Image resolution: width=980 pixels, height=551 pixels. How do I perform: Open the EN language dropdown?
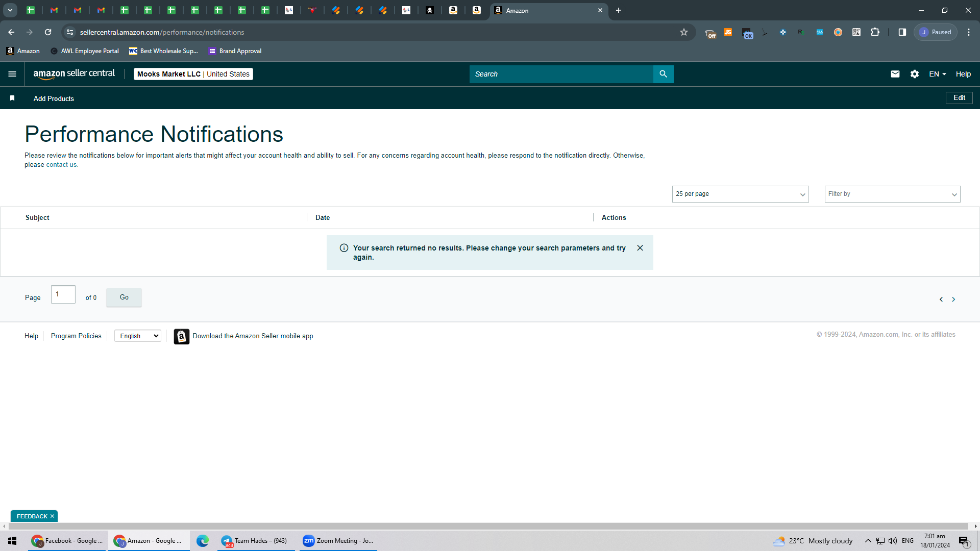pos(937,74)
